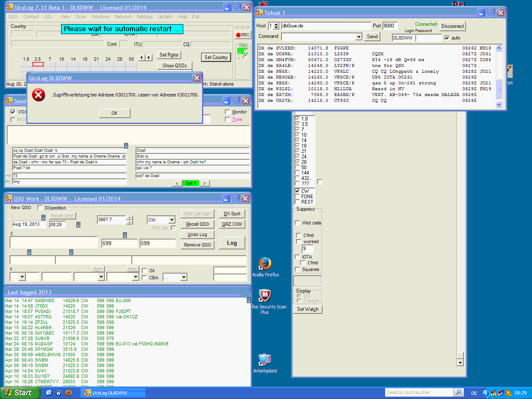
Task: Click the band grid right arrow
Action: [x=149, y=58]
